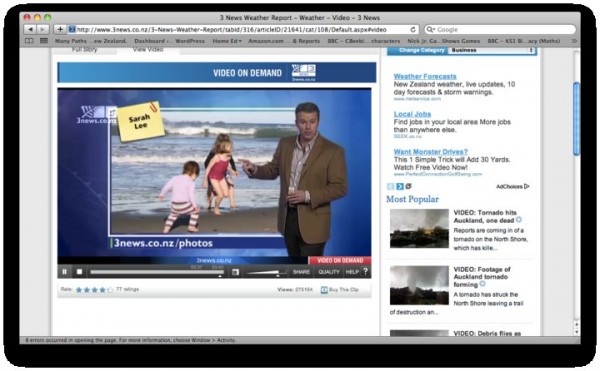Screen dimensions: 600x371
Task: Switch to the View Video tab
Action: point(148,50)
